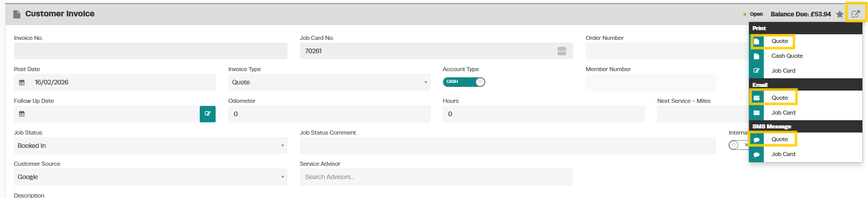The width and height of the screenshot is (868, 198).
Task: Select Job Card under SMS Message
Action: click(783, 155)
